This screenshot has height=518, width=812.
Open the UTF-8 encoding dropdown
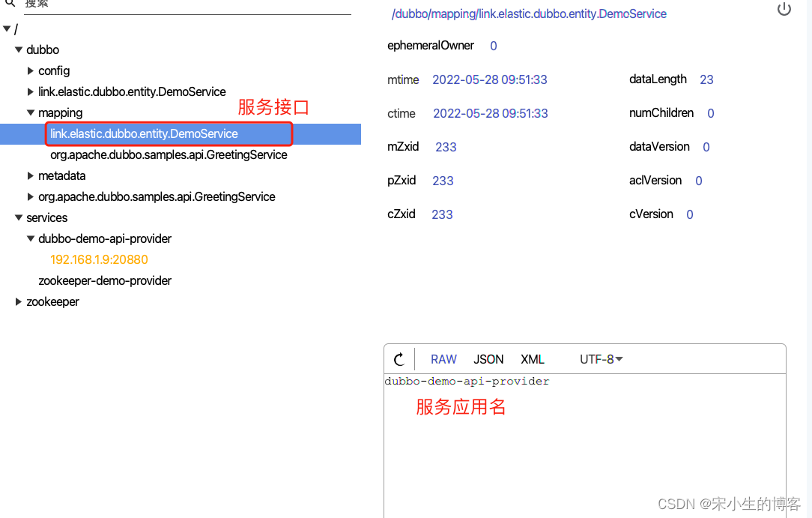click(602, 359)
